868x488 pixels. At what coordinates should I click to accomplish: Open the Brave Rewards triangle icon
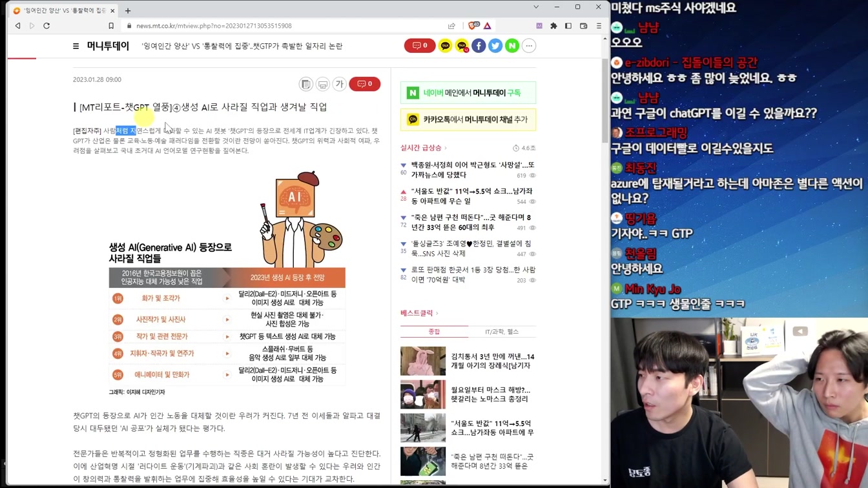(488, 26)
